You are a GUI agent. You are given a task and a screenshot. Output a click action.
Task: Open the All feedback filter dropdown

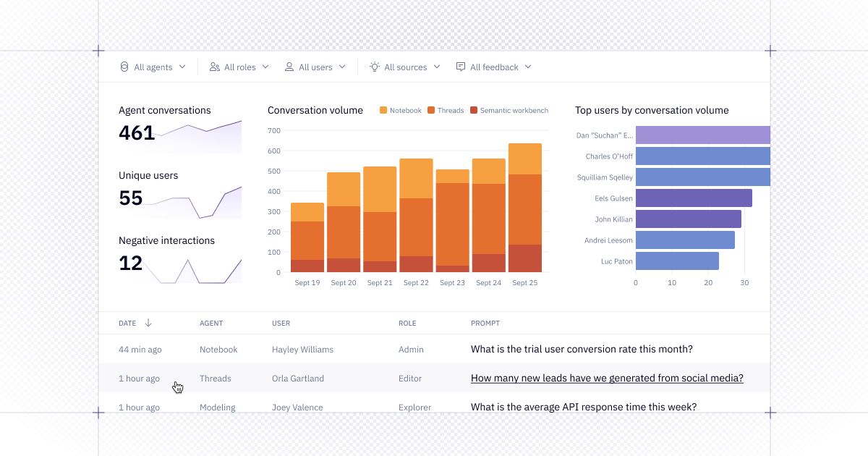point(501,67)
